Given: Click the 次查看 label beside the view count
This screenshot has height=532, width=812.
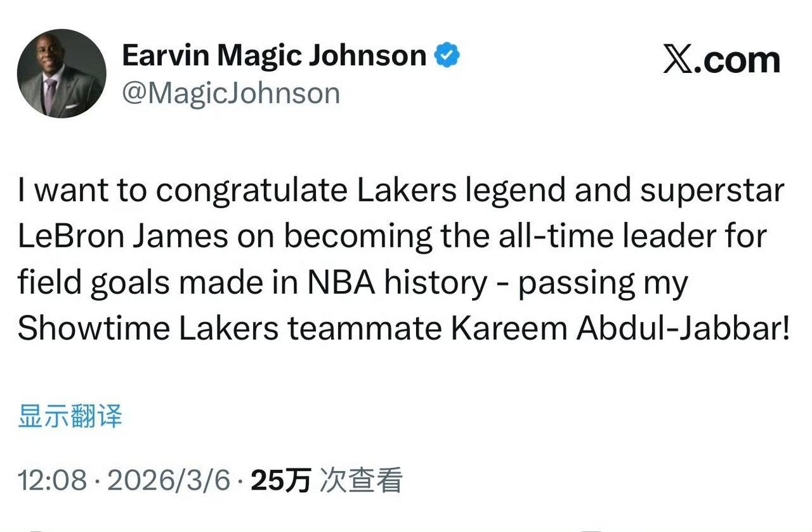Looking at the screenshot, I should pos(360,482).
